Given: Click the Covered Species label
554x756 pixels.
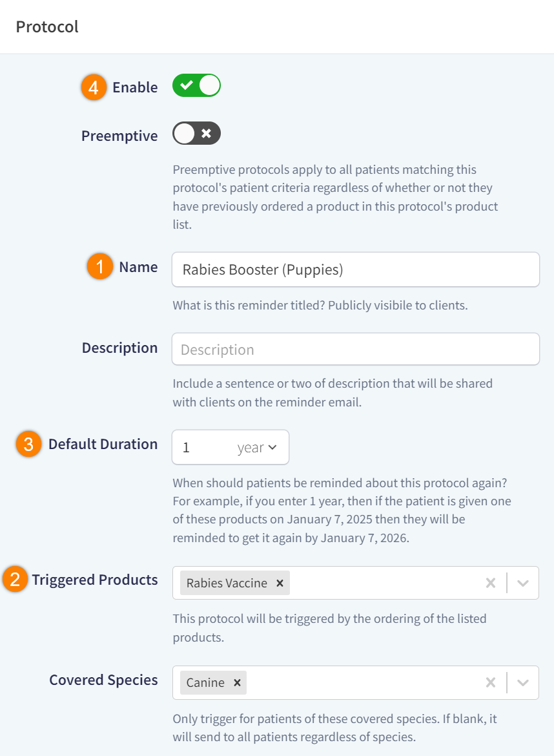Looking at the screenshot, I should point(103,680).
